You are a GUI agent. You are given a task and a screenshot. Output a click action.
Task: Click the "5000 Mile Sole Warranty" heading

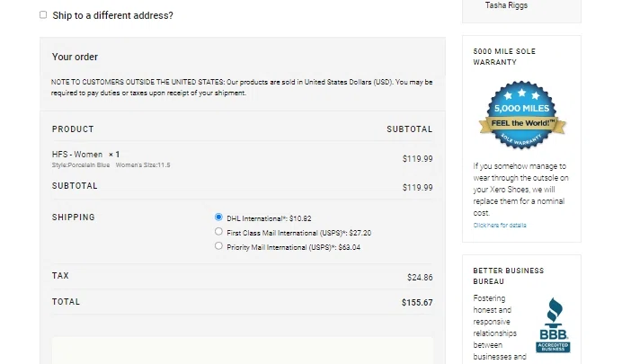coord(503,57)
